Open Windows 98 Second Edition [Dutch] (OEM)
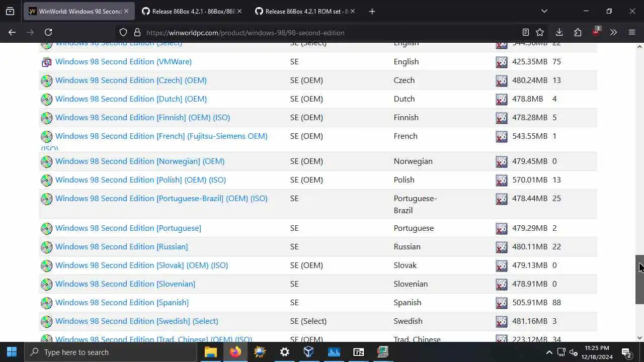 click(x=131, y=99)
